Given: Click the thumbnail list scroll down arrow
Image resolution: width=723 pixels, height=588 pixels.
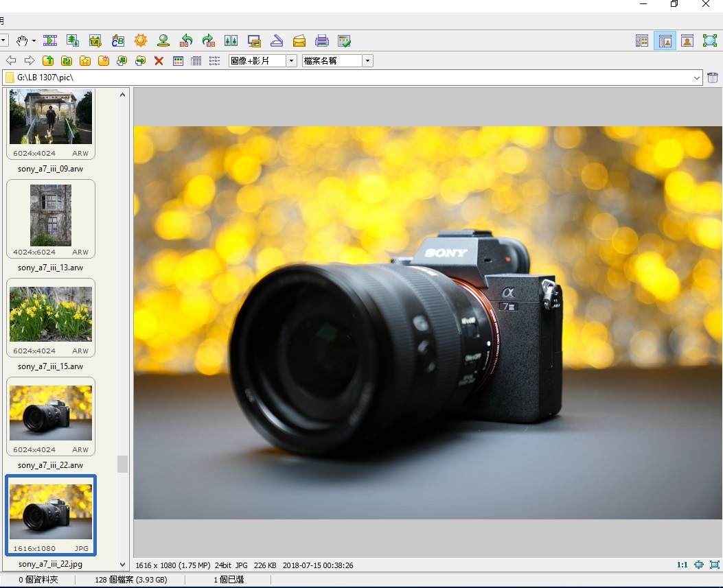Looking at the screenshot, I should coord(122,564).
